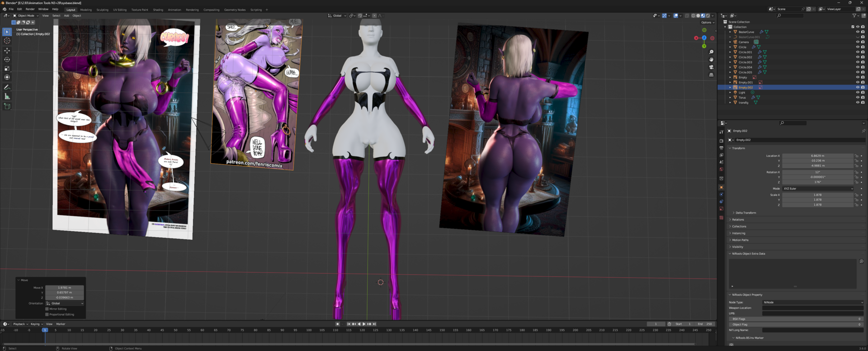Image resolution: width=868 pixels, height=351 pixels.
Task: Play the animation forward
Action: (364, 324)
